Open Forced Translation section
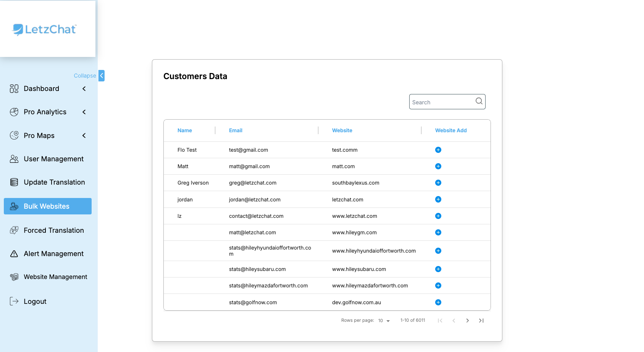The width and height of the screenshot is (644, 352). (x=53, y=230)
